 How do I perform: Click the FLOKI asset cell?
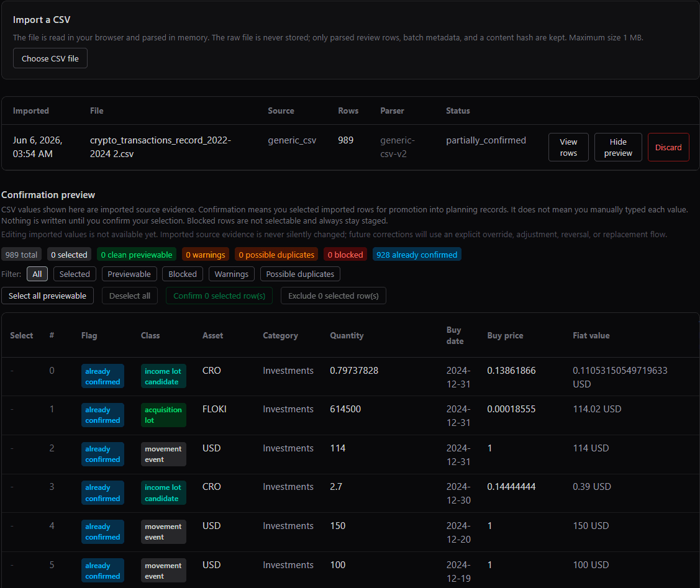[x=214, y=409]
